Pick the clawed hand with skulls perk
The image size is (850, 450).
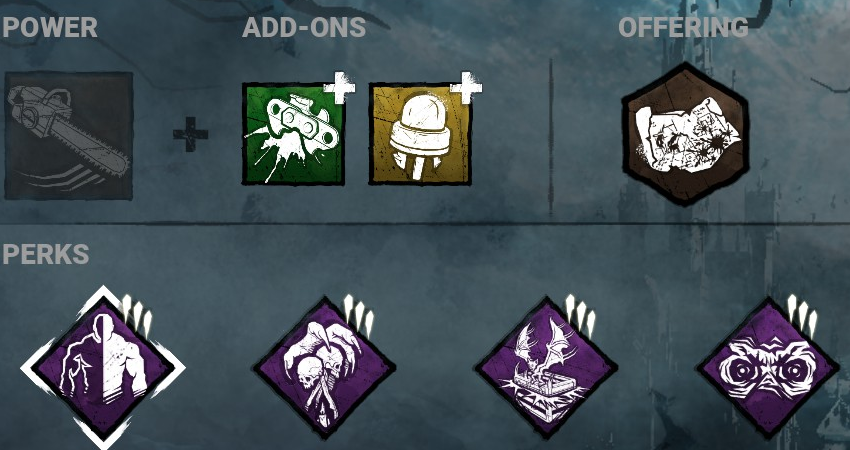[x=324, y=368]
